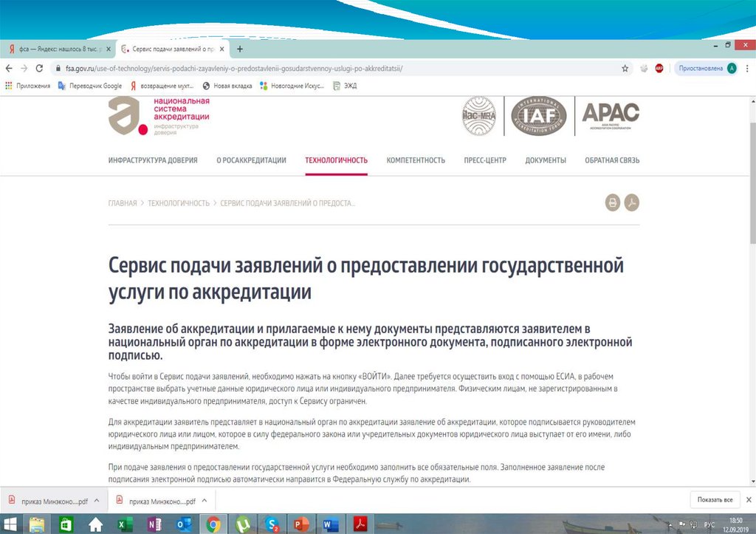This screenshot has height=534, width=756.
Task: Open a new tab with the plus button
Action: coord(240,49)
